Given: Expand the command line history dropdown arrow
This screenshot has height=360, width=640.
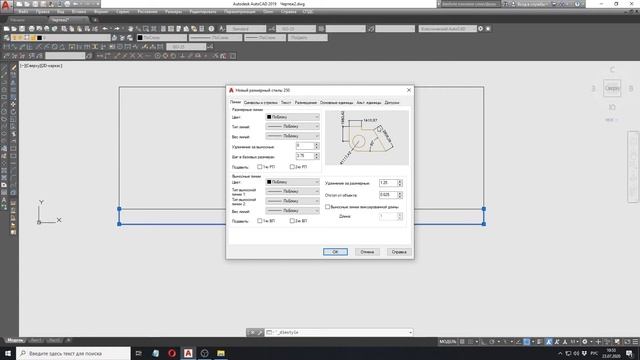Looking at the screenshot, I should coord(410,333).
